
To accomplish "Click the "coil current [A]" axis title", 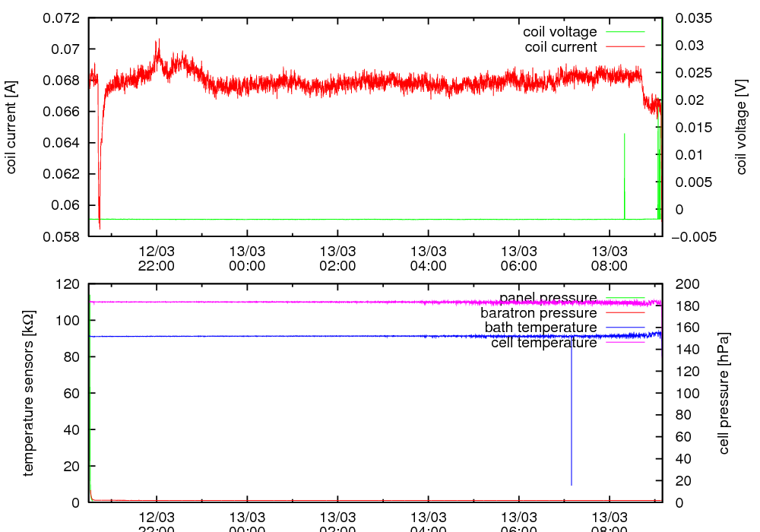I will pos(11,127).
